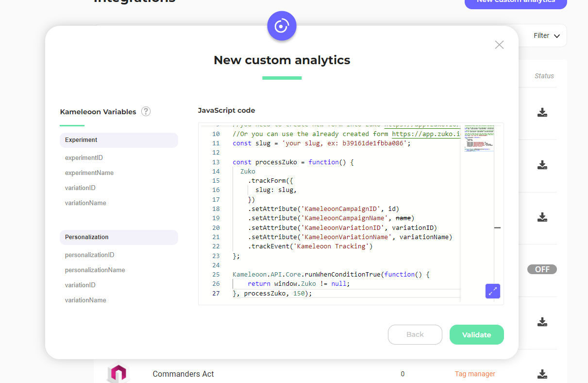The width and height of the screenshot is (588, 383).
Task: Open the Filter dropdown
Action: 546,35
